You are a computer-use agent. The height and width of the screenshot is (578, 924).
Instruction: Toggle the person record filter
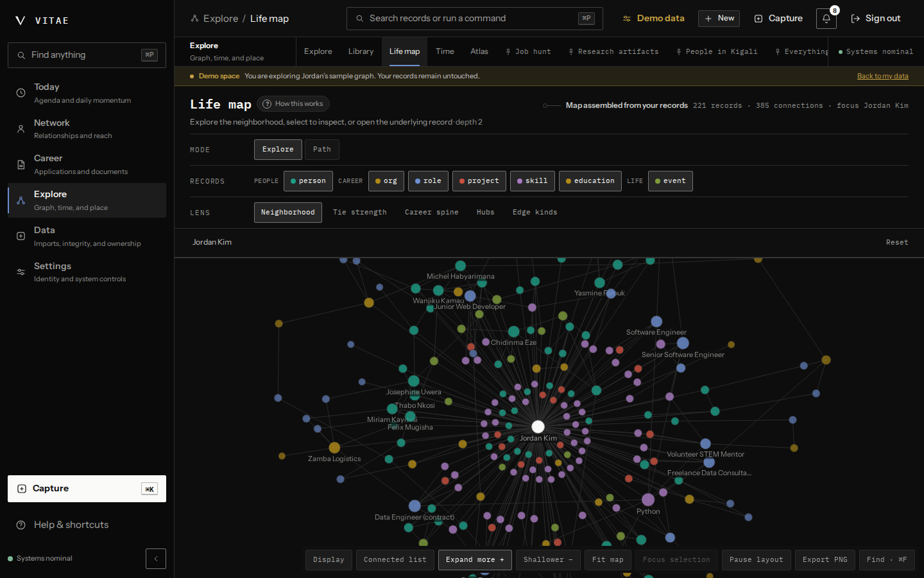(308, 181)
